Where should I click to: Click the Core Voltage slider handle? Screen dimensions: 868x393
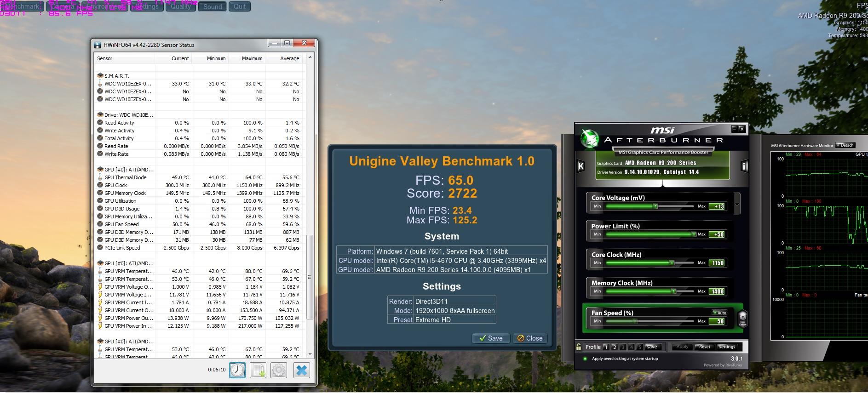(x=655, y=206)
